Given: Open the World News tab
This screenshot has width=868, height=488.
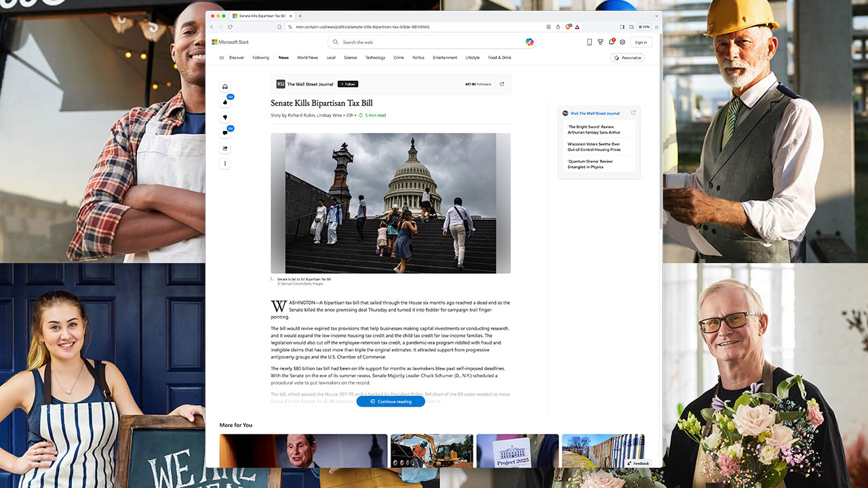Looking at the screenshot, I should coord(307,58).
